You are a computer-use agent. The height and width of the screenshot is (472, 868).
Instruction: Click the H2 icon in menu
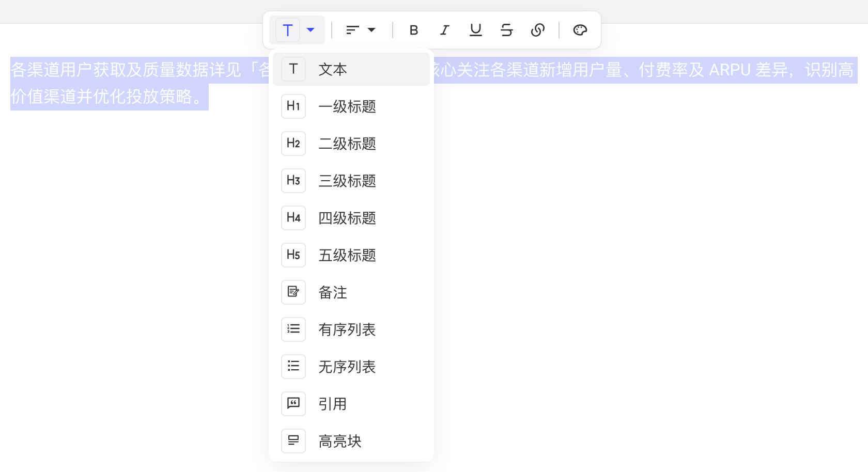coord(293,144)
